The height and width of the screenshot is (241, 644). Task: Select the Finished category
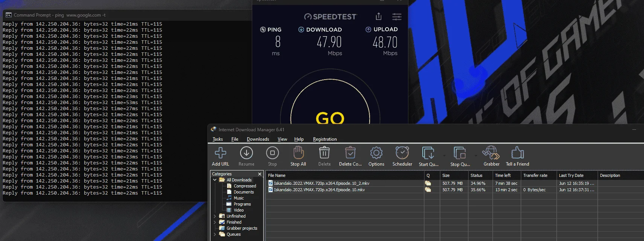point(234,222)
